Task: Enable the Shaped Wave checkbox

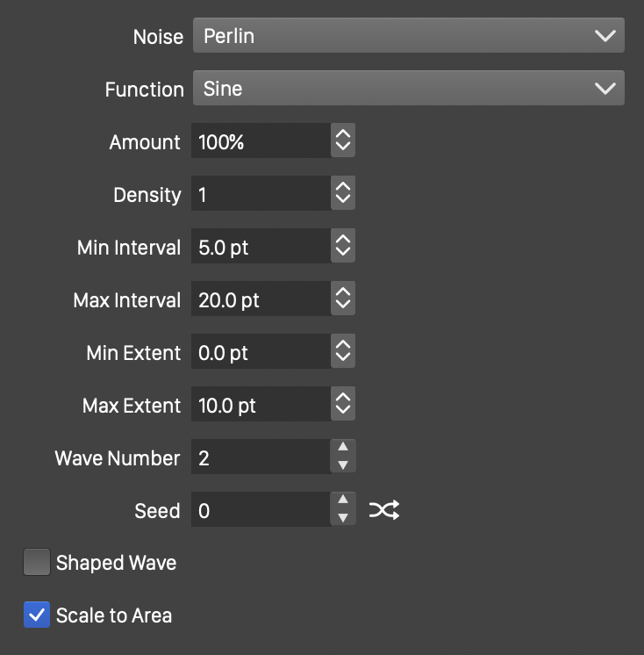Action: pos(37,562)
